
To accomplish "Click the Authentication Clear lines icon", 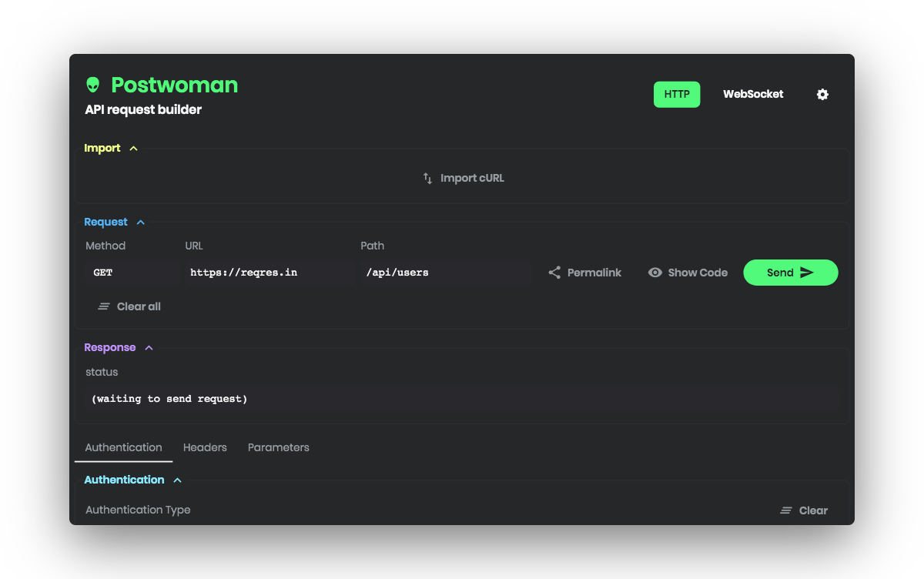I will tap(786, 510).
